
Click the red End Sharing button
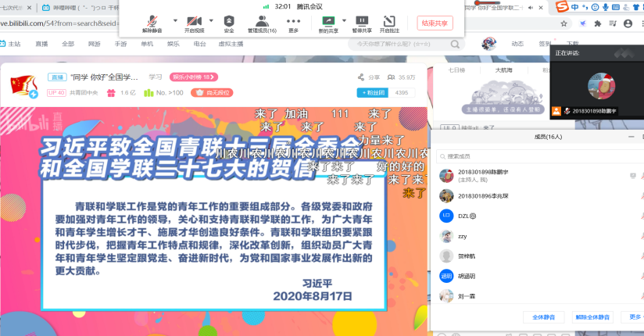pos(435,23)
